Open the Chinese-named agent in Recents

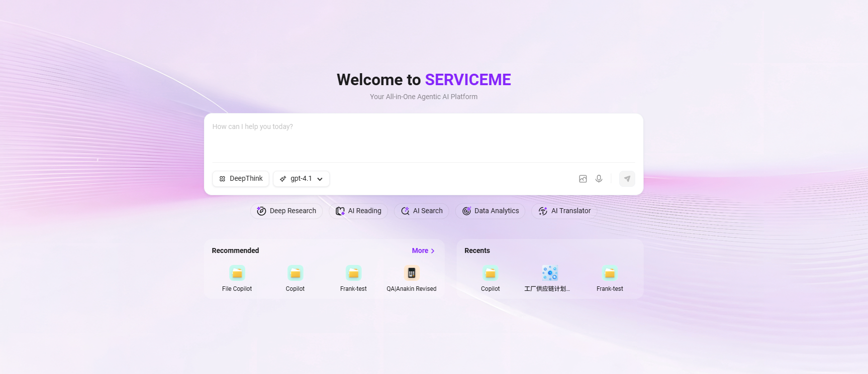pyautogui.click(x=550, y=273)
